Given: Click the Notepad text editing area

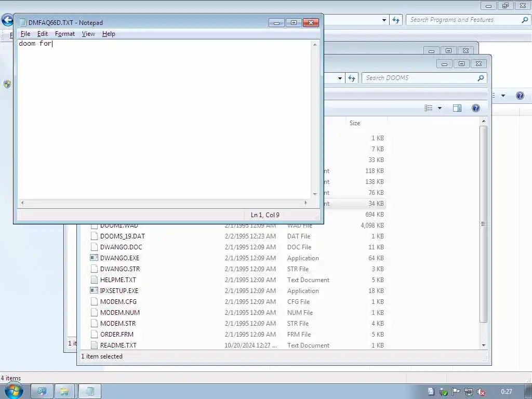Looking at the screenshot, I should click(x=164, y=119).
